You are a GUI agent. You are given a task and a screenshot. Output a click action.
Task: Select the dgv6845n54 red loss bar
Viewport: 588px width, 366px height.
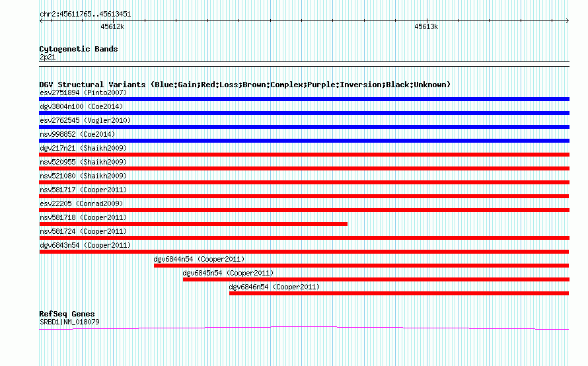pos(376,279)
